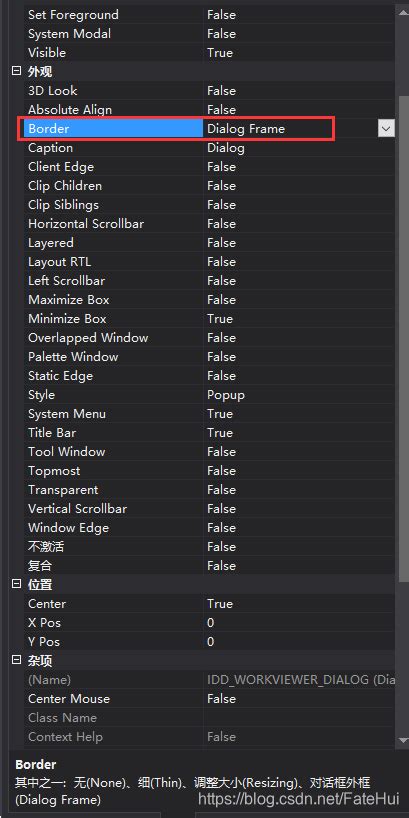The image size is (409, 818).
Task: Open the Border value dropdown arrow
Action: click(x=386, y=129)
